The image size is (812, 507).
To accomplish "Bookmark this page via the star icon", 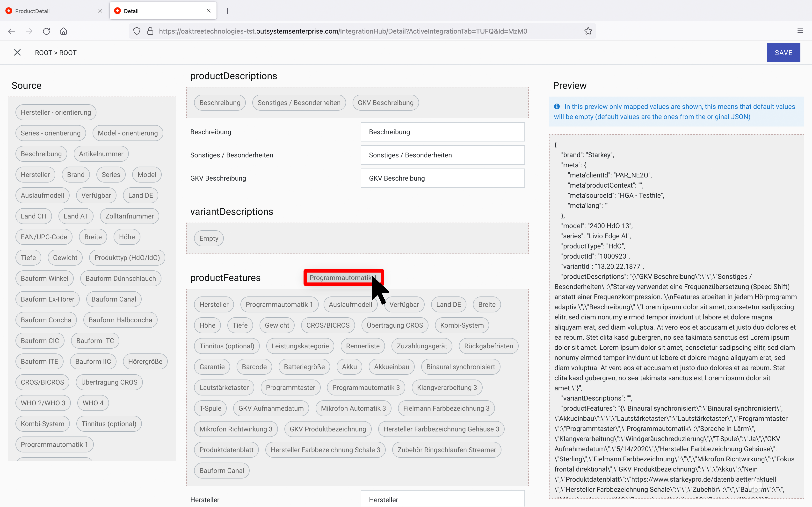I will point(588,31).
